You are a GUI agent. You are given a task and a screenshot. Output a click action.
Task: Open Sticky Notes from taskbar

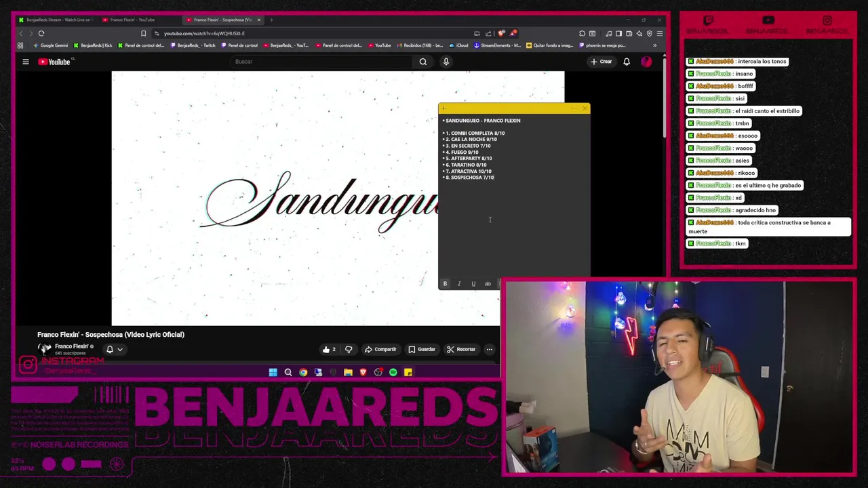click(x=408, y=372)
